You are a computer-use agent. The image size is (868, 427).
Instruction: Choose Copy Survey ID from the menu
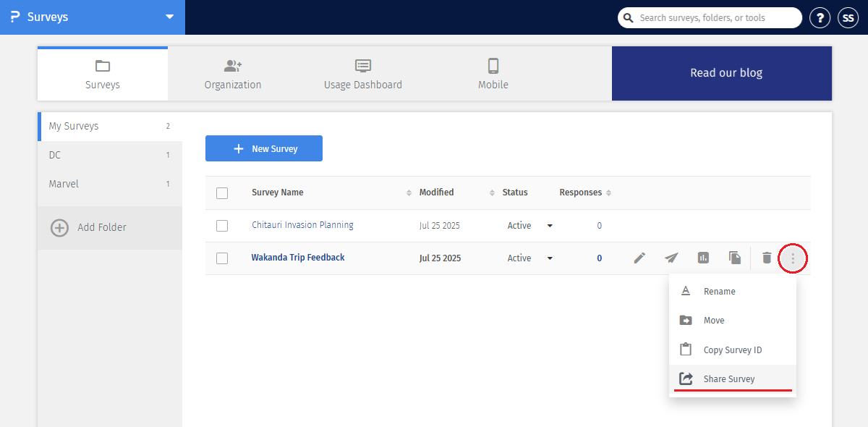coord(733,350)
